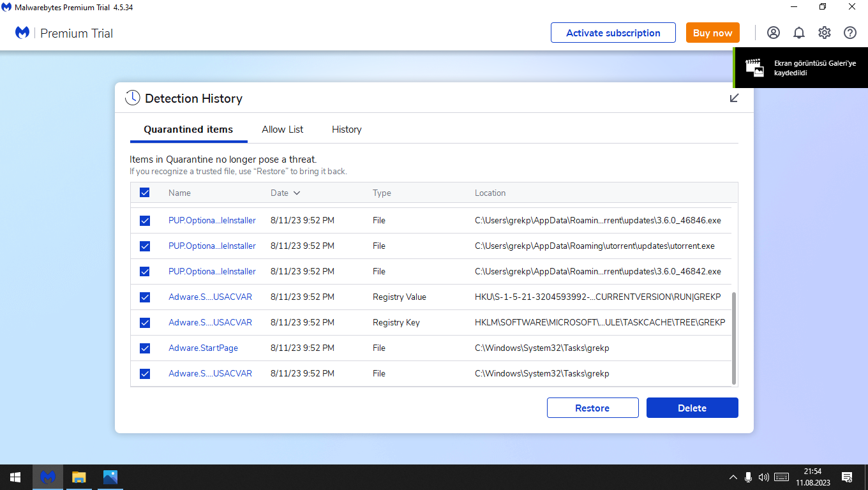Viewport: 868px width, 490px height.
Task: Open the Adware.S...USACVAR Registry Key detection link
Action: click(x=210, y=323)
